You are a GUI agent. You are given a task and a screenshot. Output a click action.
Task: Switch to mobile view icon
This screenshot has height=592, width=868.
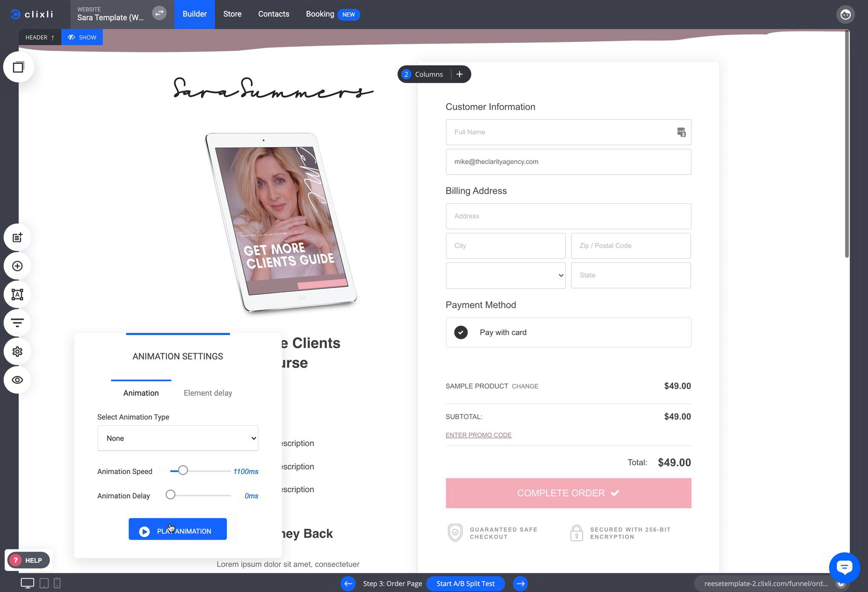point(57,583)
